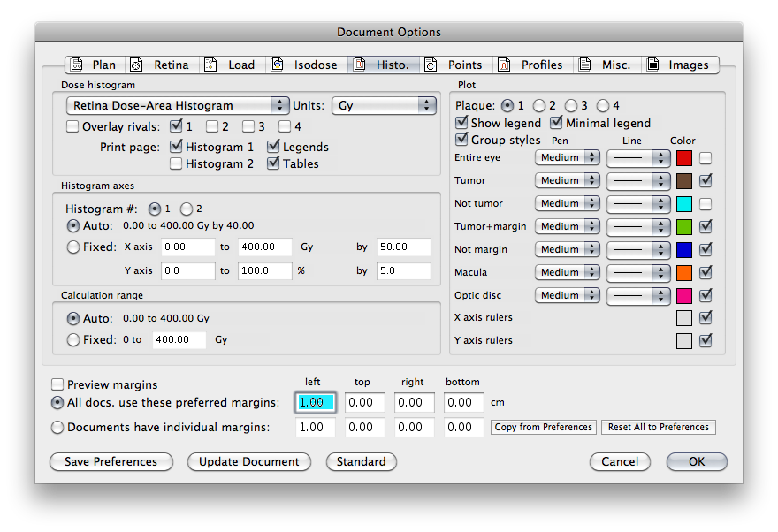Click the cyan Not tumor color swatch

click(684, 204)
